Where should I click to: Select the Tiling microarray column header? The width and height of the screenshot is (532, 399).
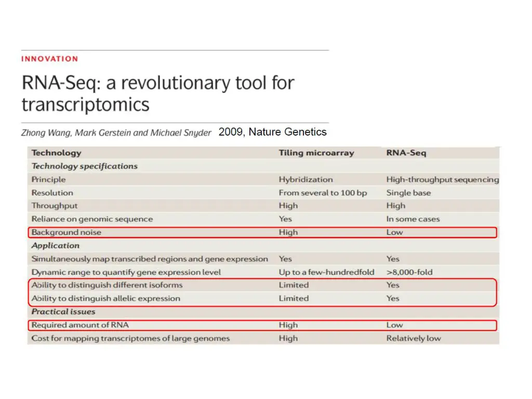pos(316,153)
